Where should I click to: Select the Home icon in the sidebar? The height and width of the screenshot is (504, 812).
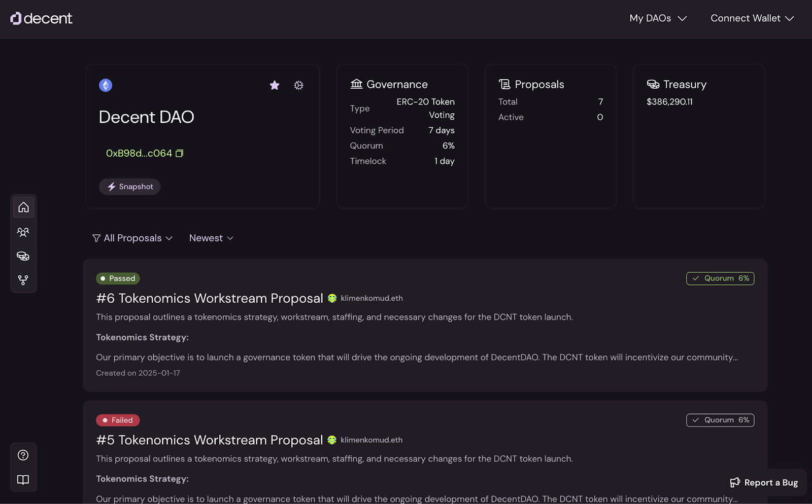click(23, 207)
